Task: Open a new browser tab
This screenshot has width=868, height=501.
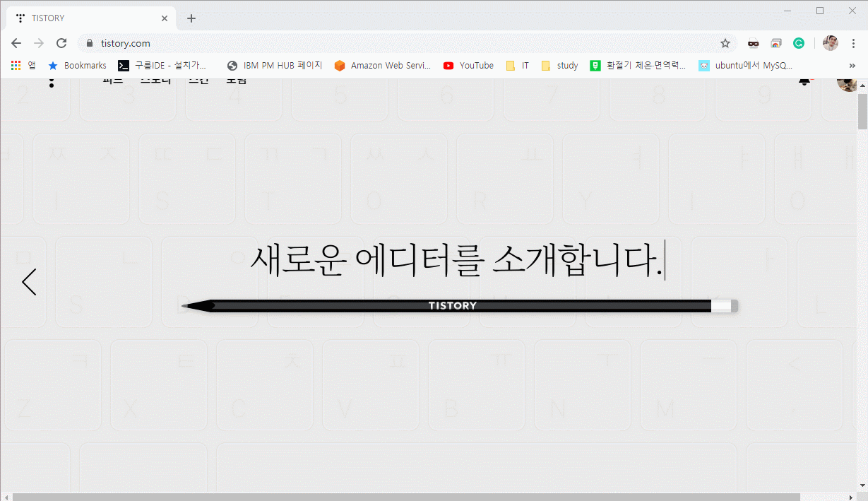Action: point(191,18)
